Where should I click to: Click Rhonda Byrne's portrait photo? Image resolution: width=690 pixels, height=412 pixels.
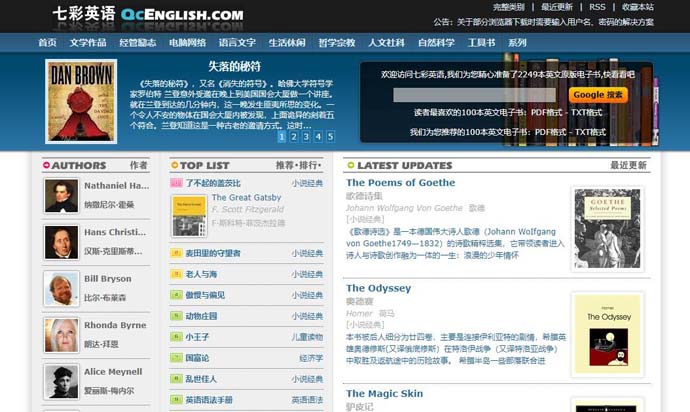(x=61, y=335)
